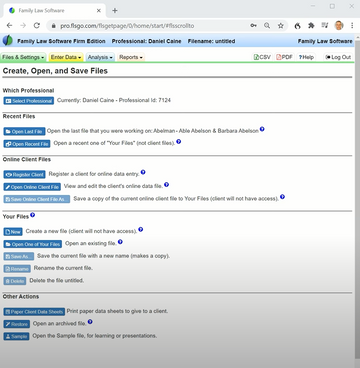Click 'Currently: Daniel Caine - Professional Id: 7124' text

[x=114, y=100]
